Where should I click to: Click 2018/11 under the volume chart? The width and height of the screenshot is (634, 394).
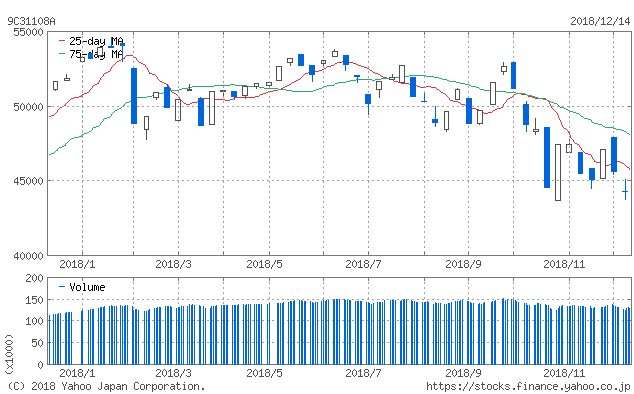coord(564,373)
